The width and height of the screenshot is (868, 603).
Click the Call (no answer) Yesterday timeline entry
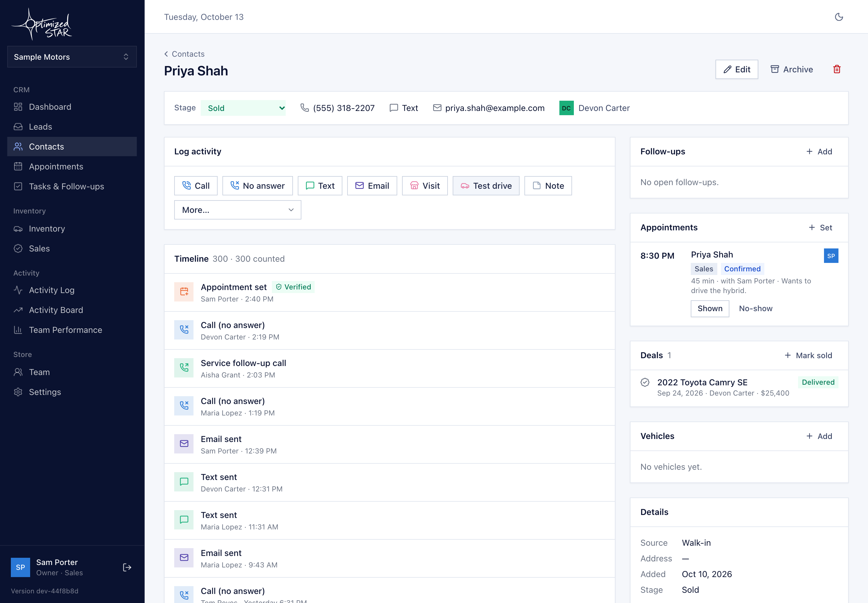[389, 590]
